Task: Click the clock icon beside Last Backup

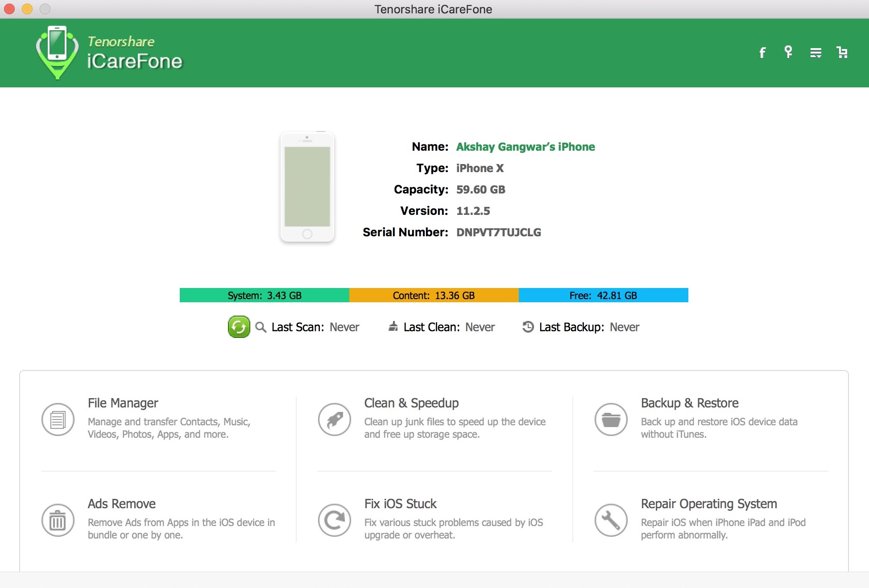Action: click(528, 327)
